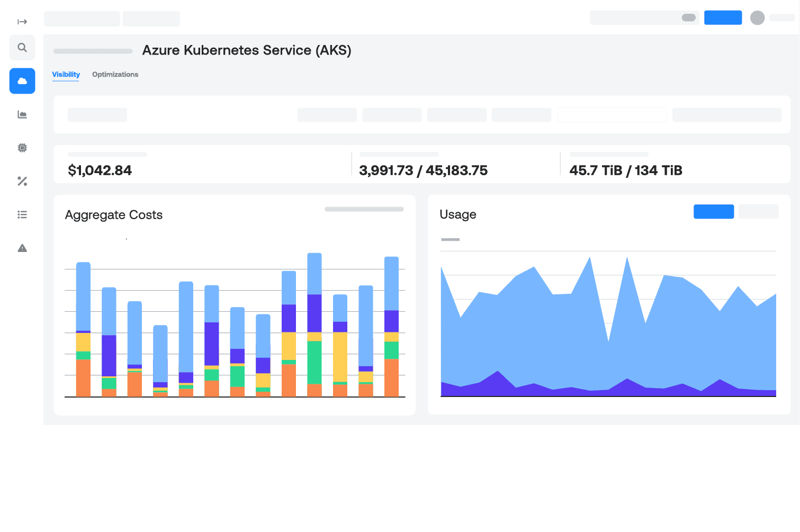
Task: Select the cloud services sidebar icon
Action: (22, 80)
